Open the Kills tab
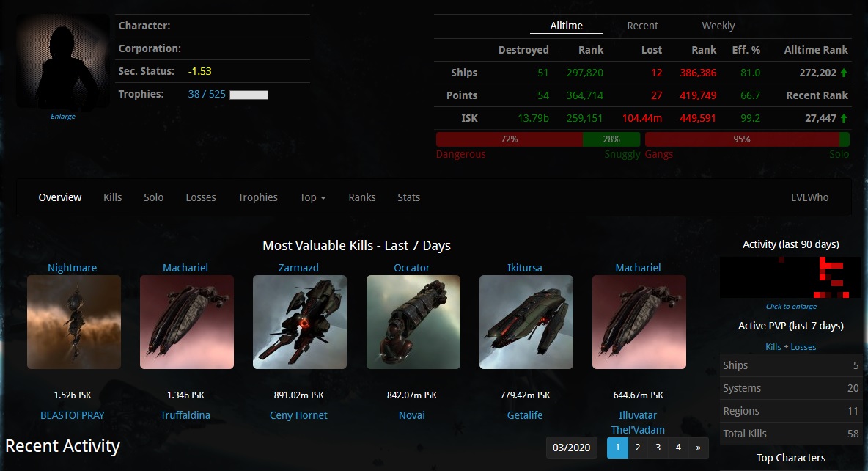 [112, 197]
